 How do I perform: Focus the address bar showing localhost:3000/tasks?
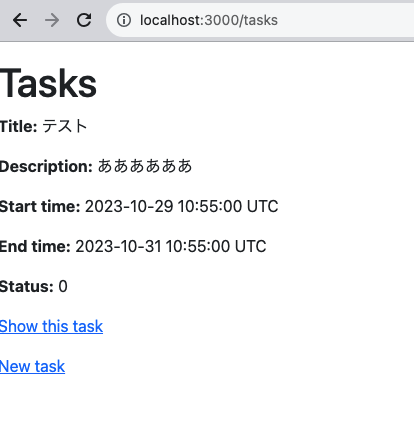coord(260,20)
